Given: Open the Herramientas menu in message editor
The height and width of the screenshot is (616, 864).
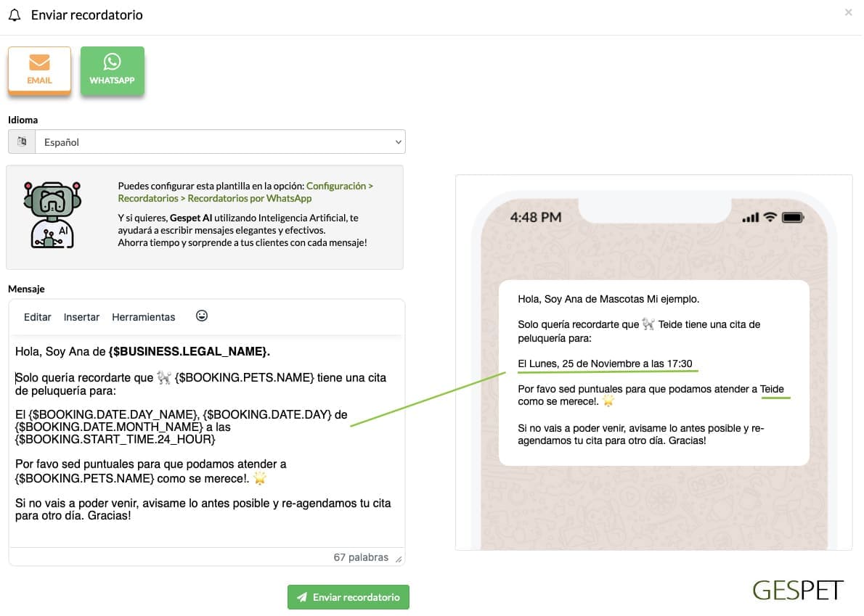Looking at the screenshot, I should point(143,317).
